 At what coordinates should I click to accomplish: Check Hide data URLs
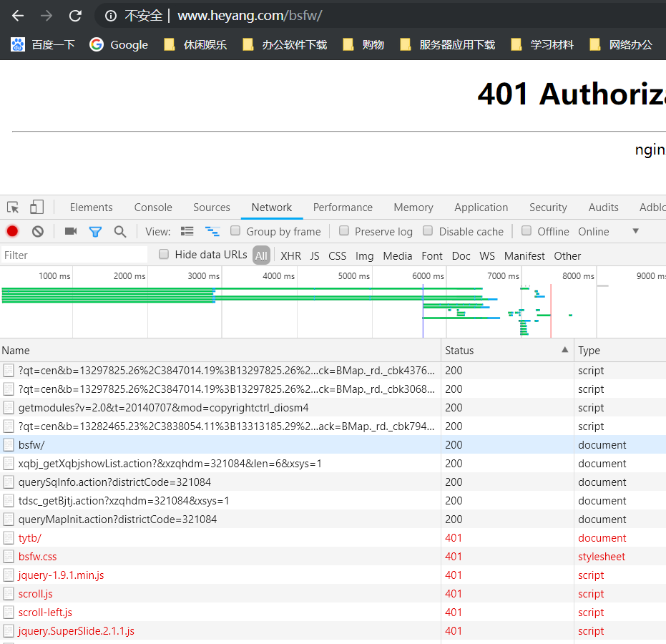(164, 254)
